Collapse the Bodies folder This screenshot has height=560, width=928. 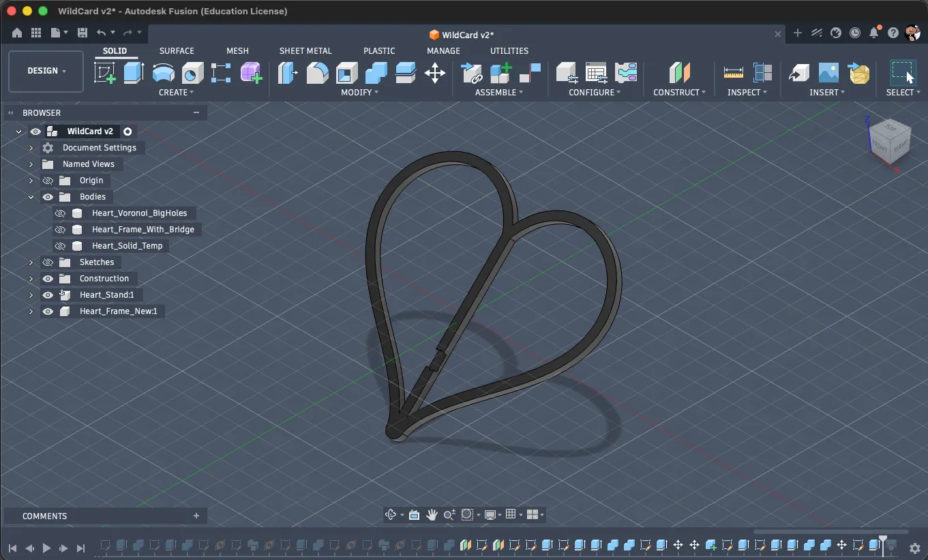31,197
